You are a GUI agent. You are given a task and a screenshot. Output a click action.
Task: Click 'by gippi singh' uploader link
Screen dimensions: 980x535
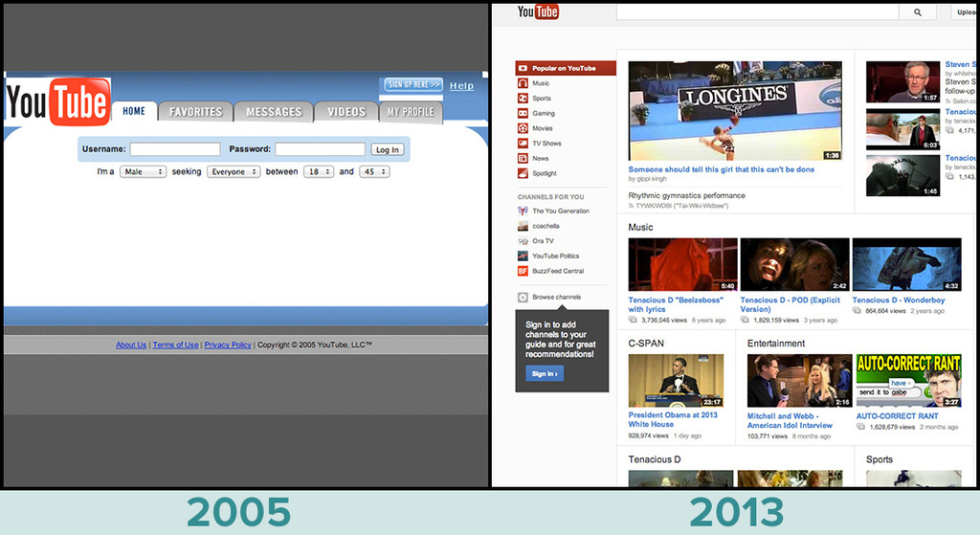pyautogui.click(x=648, y=179)
